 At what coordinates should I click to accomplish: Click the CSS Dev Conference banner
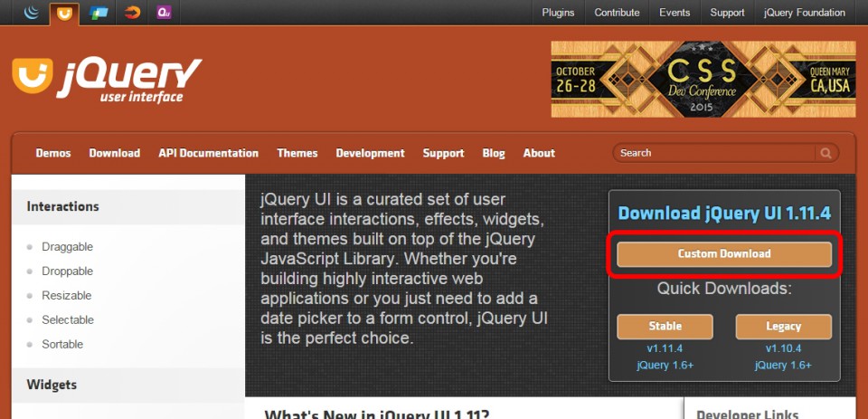pos(703,79)
